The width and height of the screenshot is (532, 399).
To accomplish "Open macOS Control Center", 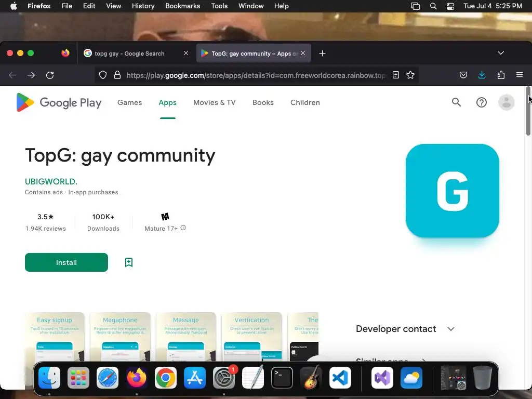I will coord(450,6).
